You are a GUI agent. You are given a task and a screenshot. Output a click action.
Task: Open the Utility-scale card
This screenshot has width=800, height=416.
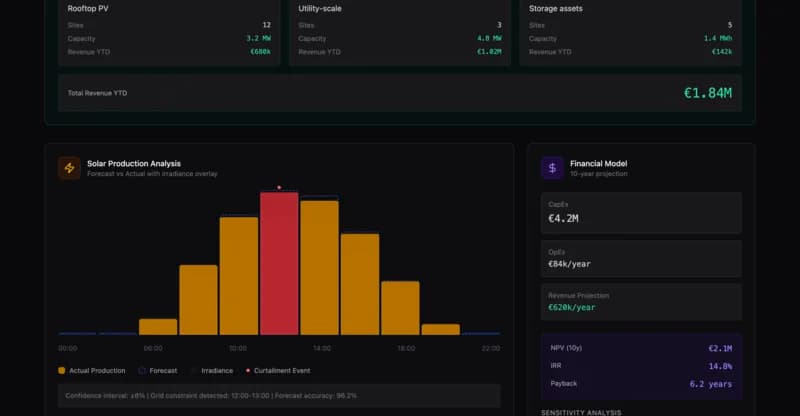click(399, 30)
